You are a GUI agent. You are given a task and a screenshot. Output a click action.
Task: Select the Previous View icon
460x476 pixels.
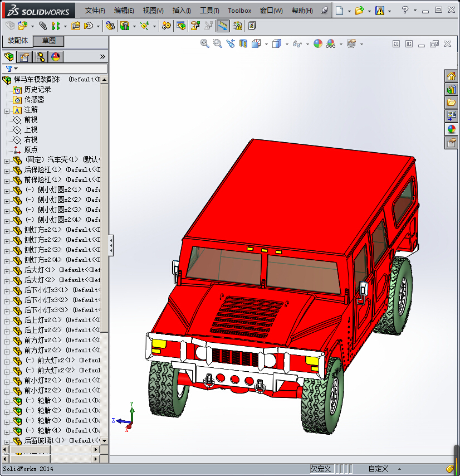[x=231, y=43]
